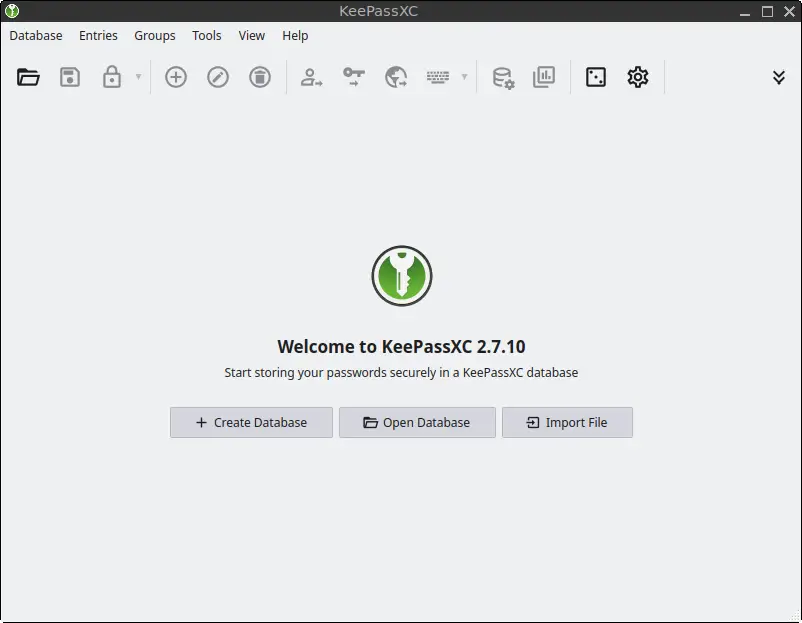Click the Create Database button
802x623 pixels.
pyautogui.click(x=251, y=422)
